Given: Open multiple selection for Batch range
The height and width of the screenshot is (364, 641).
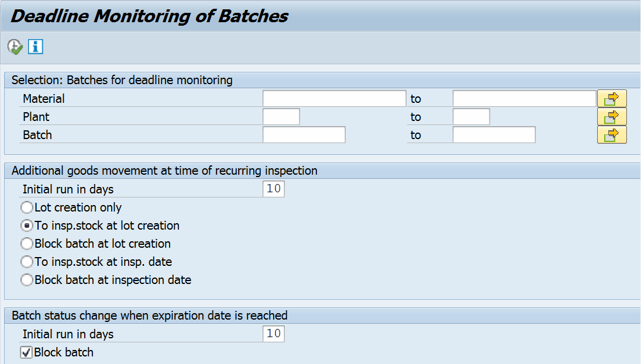Looking at the screenshot, I should click(x=612, y=134).
